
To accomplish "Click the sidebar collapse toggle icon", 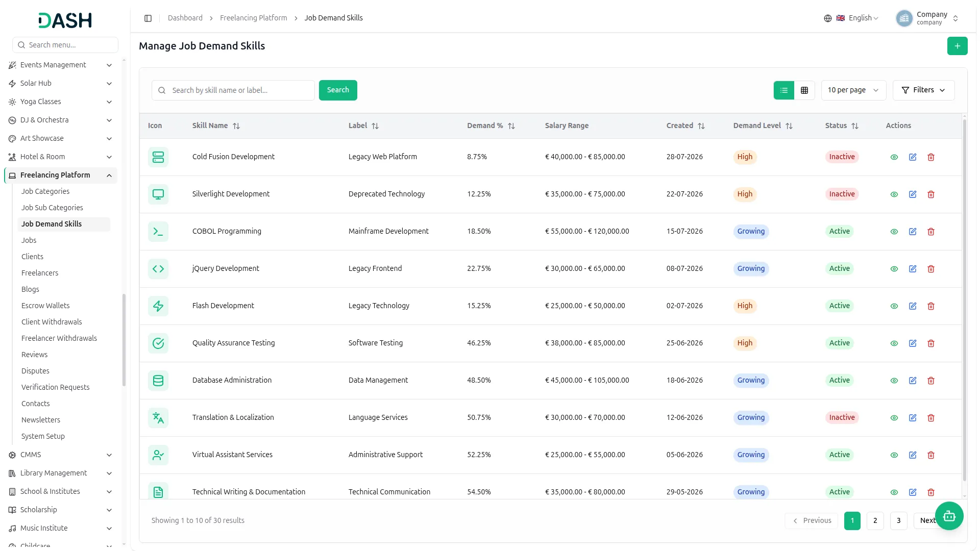I will tap(148, 18).
